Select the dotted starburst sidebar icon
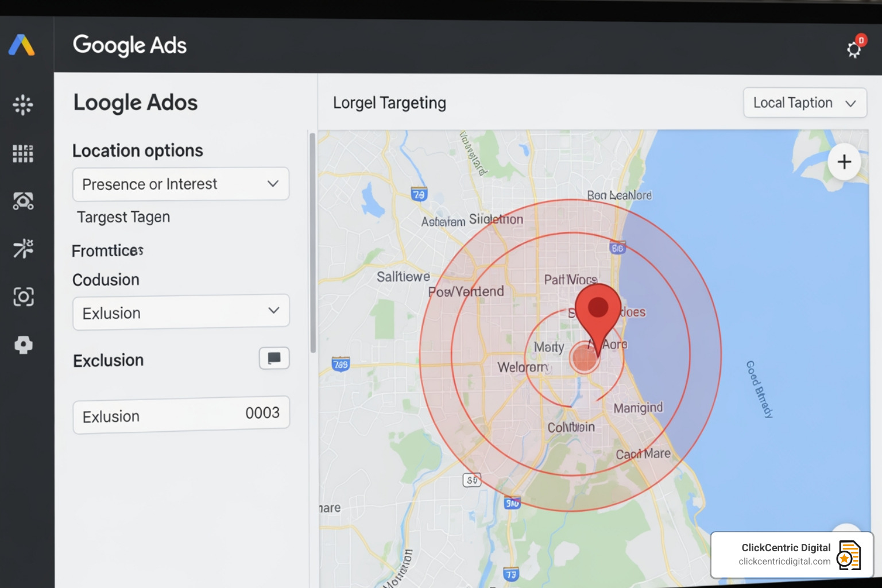Screen dimensions: 882x588 [23, 105]
